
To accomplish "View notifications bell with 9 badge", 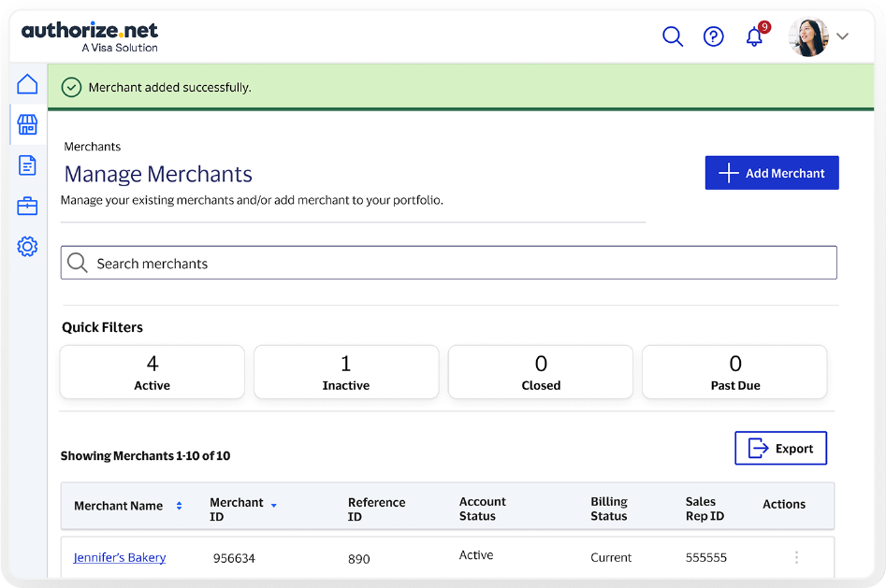I will pos(757,35).
